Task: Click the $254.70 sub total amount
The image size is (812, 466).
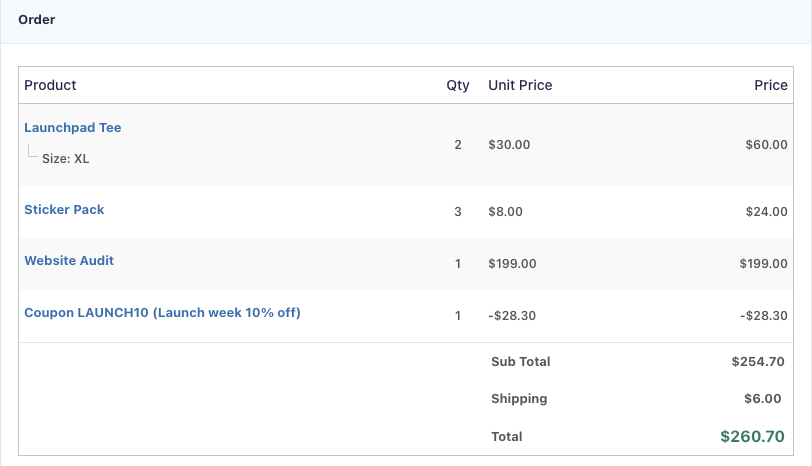Action: (758, 361)
